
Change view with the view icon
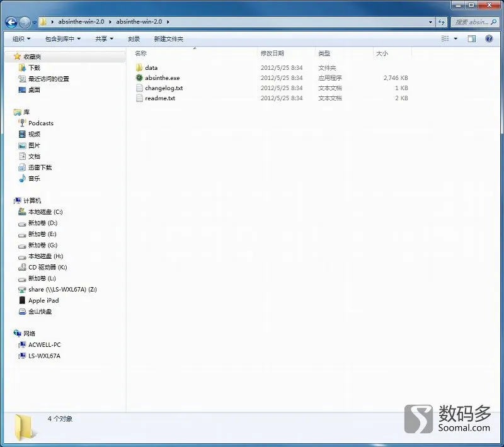click(x=445, y=38)
